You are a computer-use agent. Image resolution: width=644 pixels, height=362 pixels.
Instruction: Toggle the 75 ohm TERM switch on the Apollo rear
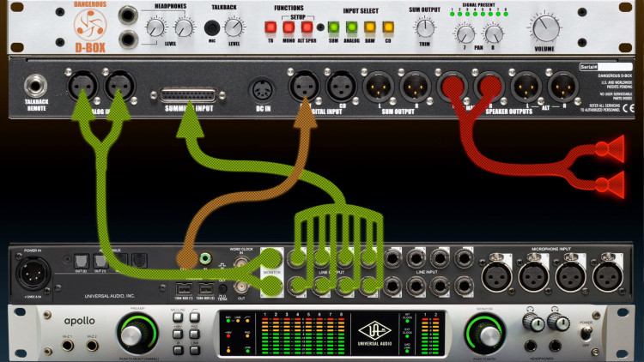[x=222, y=289]
